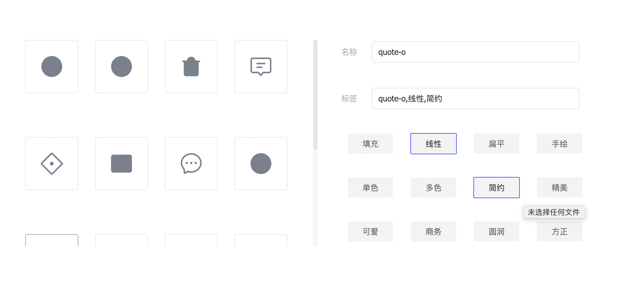Click the 标签 input field with tags
The image size is (644, 282).
476,98
